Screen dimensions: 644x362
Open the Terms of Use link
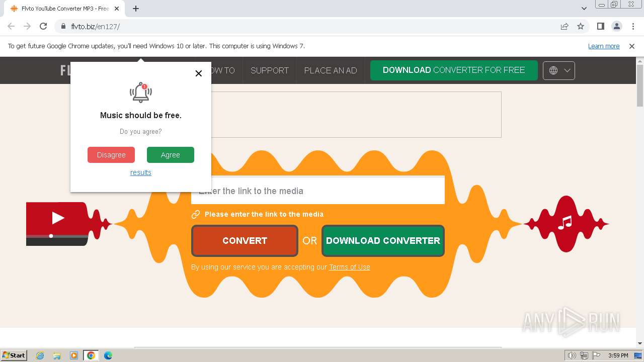point(350,267)
